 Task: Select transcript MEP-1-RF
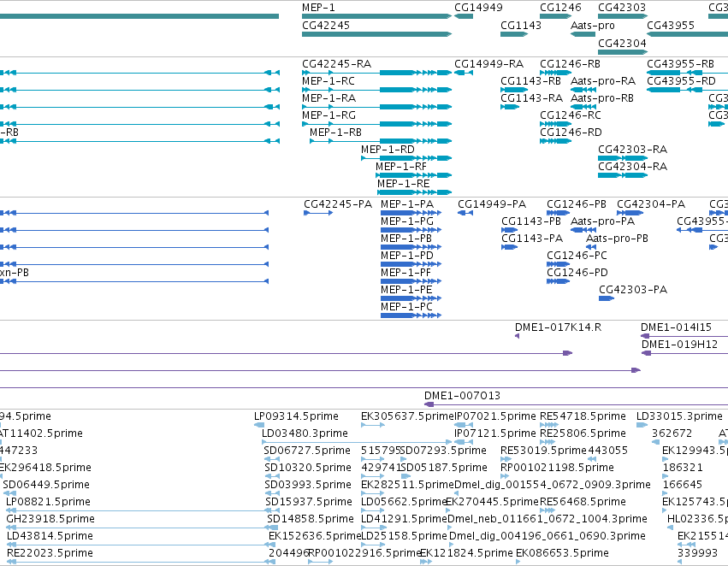click(x=414, y=175)
